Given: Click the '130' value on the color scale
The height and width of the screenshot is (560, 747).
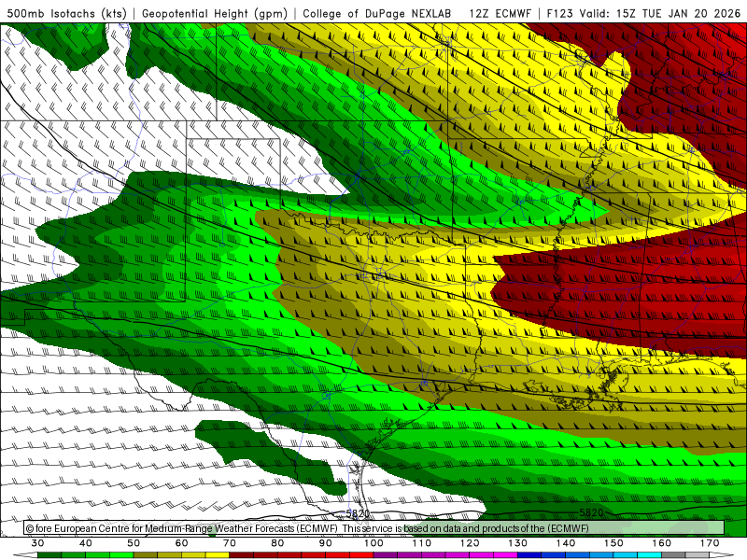Looking at the screenshot, I should tap(517, 543).
